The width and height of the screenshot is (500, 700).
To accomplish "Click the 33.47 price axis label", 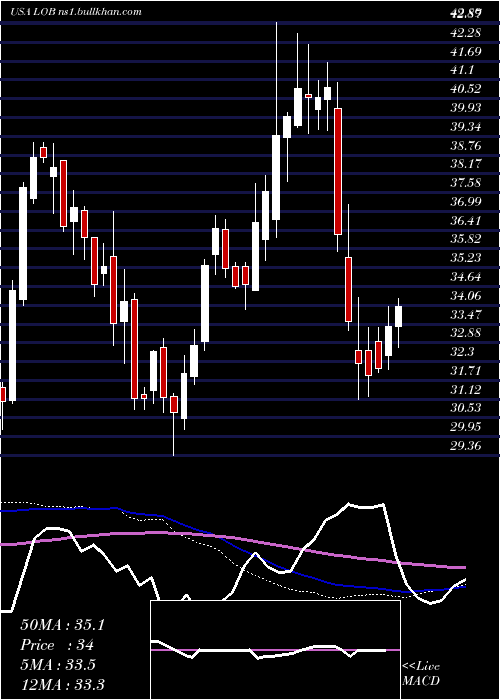I will (x=466, y=314).
